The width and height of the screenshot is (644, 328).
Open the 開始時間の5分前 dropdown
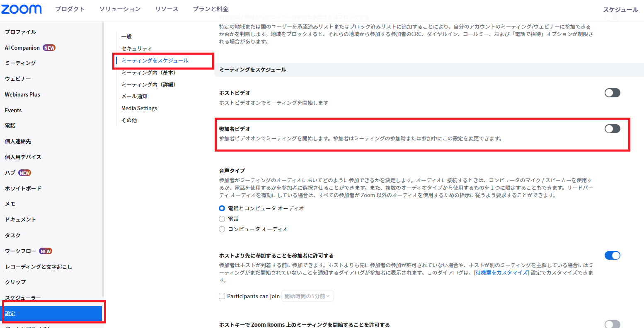[x=307, y=296]
